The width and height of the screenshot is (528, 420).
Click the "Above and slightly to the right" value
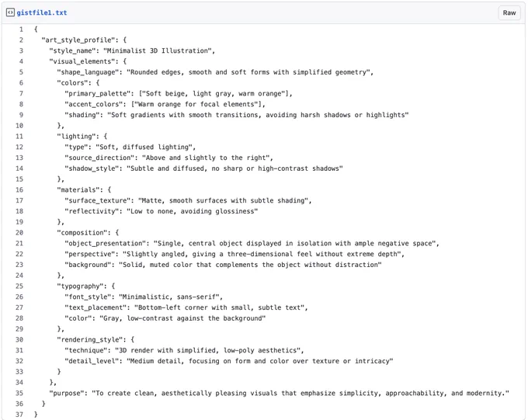pos(206,158)
